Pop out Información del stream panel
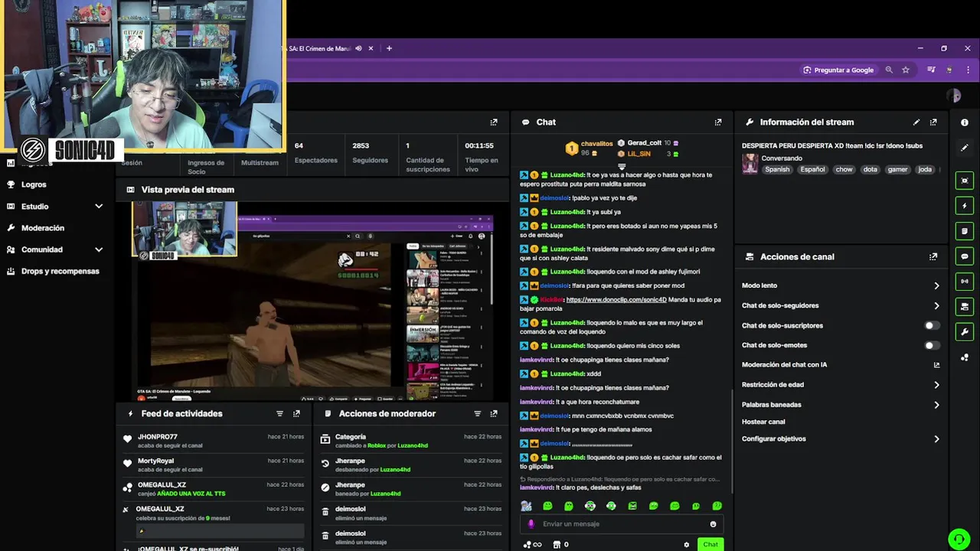Viewport: 980px width, 551px height. pos(933,122)
